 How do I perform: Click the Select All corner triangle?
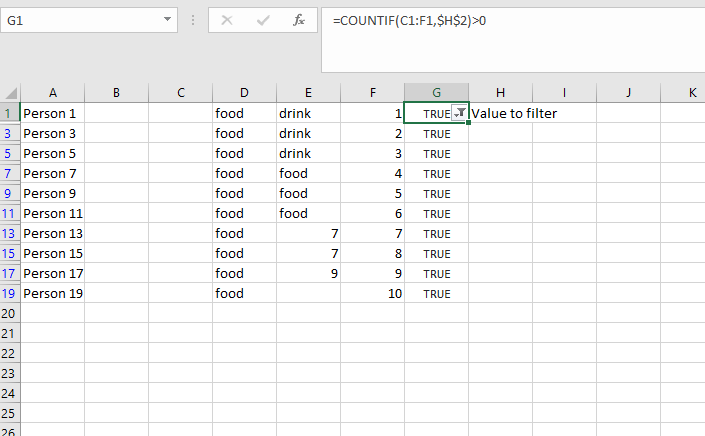(x=10, y=93)
